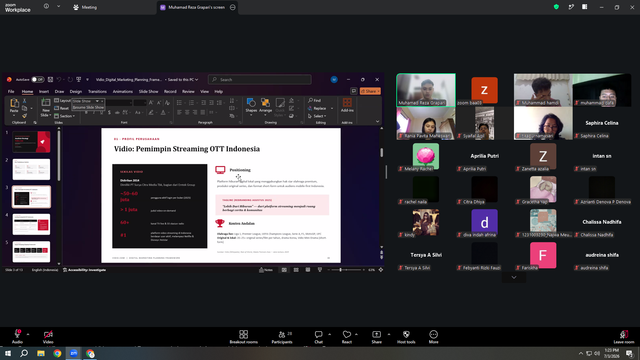Open Section dropdown in Slides group
The image size is (640, 360).
click(x=64, y=116)
